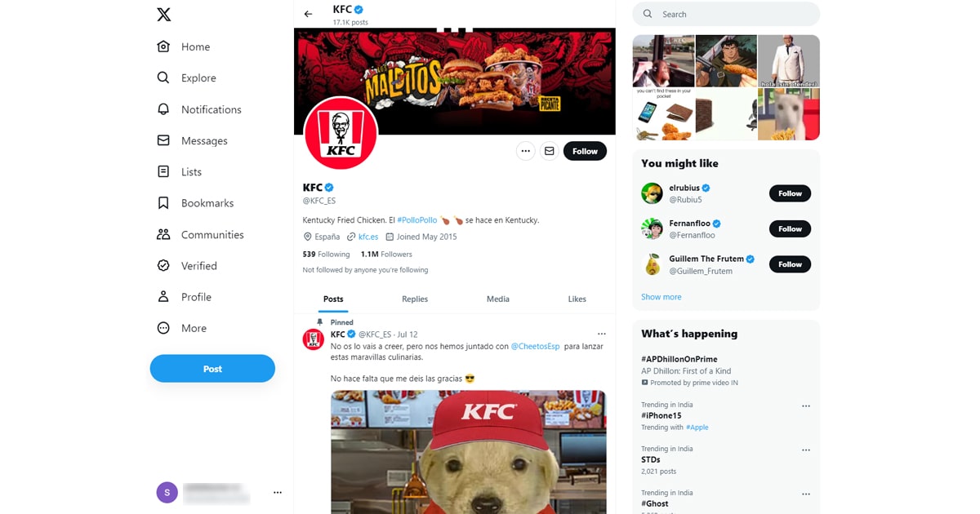Open KFC profile more options menu

tap(525, 151)
